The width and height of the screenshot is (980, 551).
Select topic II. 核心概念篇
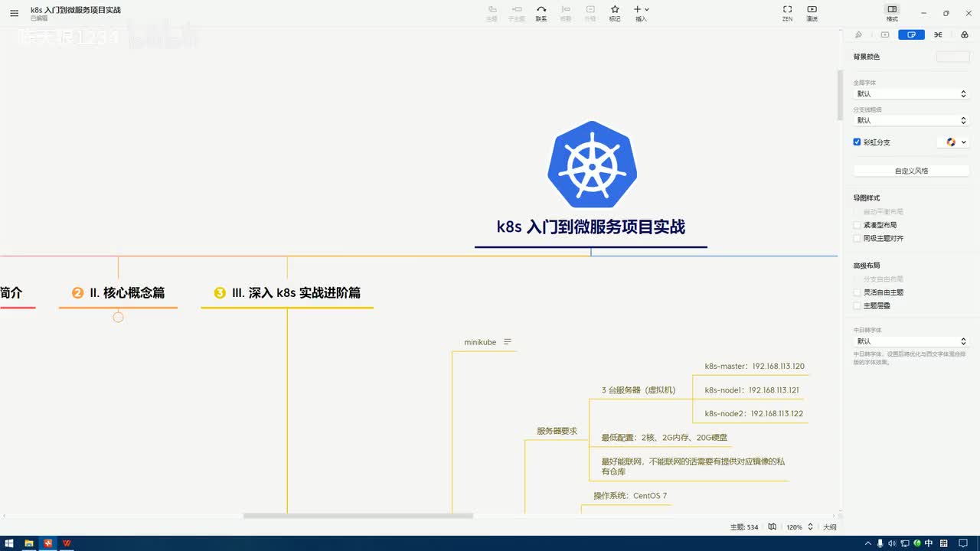[x=126, y=292]
